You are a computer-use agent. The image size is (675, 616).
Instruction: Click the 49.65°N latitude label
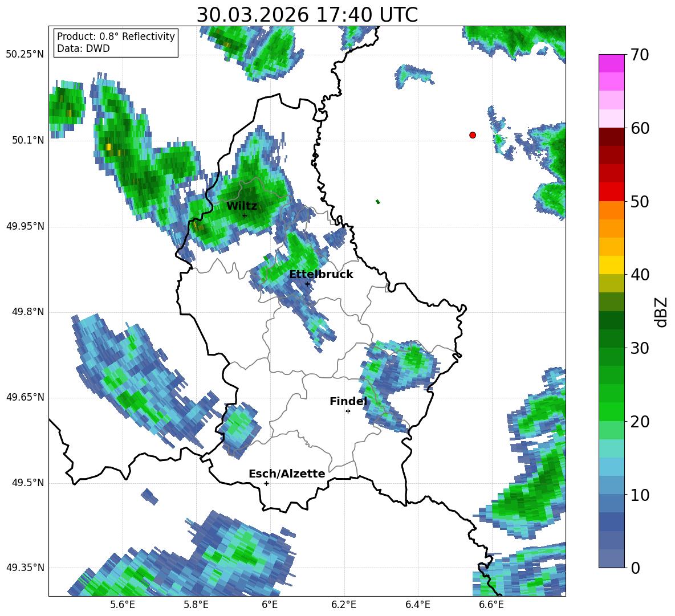pyautogui.click(x=25, y=397)
